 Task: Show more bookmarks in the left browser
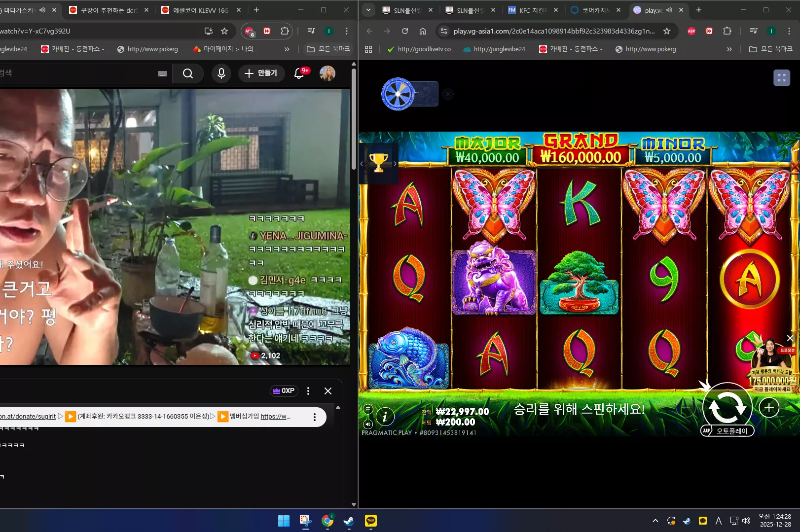(287, 49)
